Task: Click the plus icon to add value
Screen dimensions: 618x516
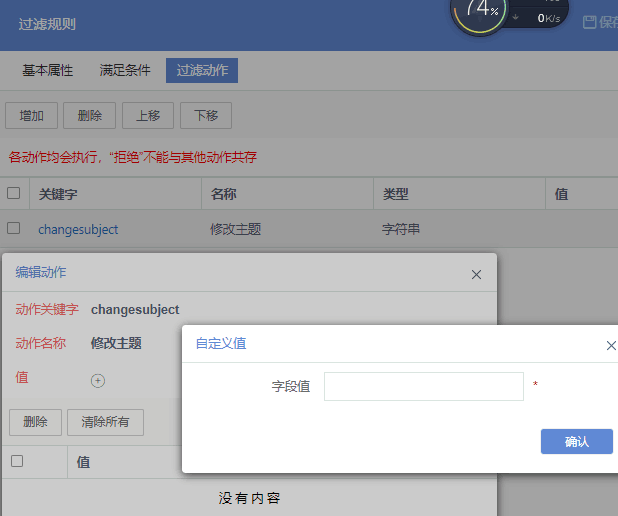Action: [98, 380]
